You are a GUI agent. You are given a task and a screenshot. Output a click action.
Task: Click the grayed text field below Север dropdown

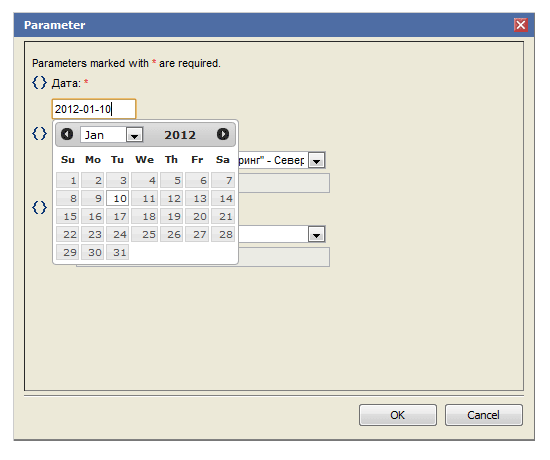click(x=284, y=183)
